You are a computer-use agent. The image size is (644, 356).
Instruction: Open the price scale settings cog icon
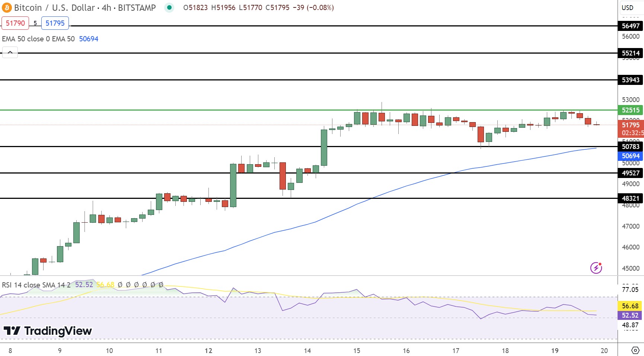click(635, 350)
